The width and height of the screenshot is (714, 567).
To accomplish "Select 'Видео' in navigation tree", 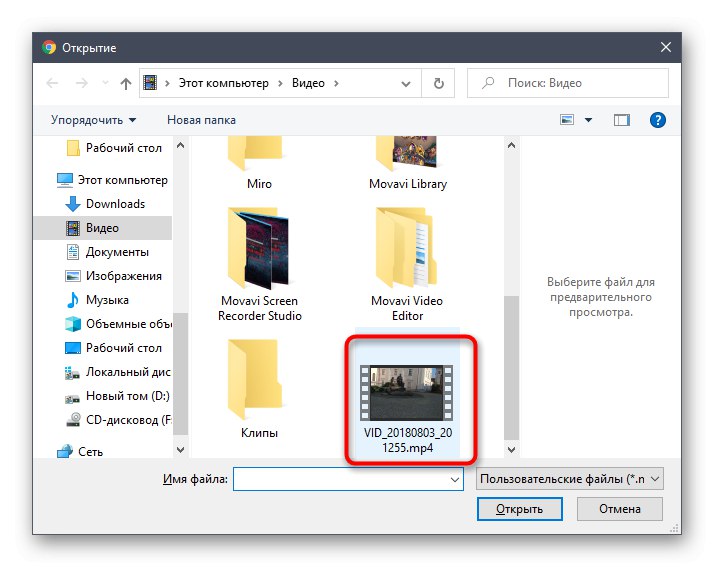I will click(x=103, y=228).
